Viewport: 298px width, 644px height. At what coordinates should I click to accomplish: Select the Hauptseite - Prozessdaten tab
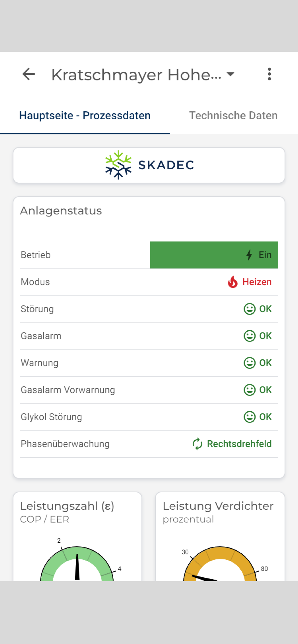click(x=85, y=115)
